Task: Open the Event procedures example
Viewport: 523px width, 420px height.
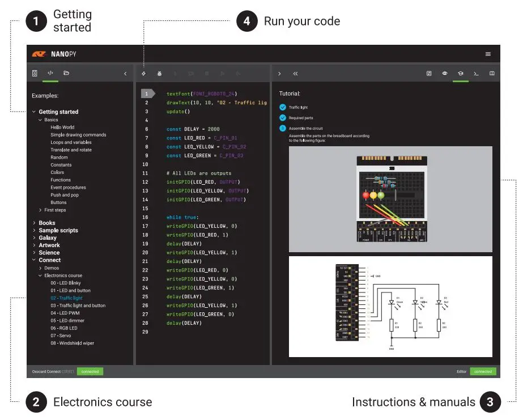Action: pos(69,188)
